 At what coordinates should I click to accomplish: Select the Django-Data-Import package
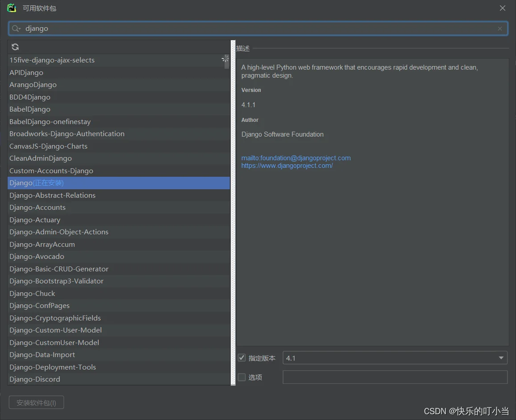(x=118, y=355)
